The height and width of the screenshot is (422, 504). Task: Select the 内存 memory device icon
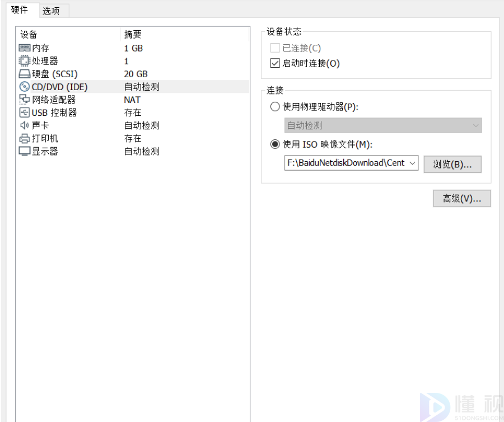[x=25, y=48]
